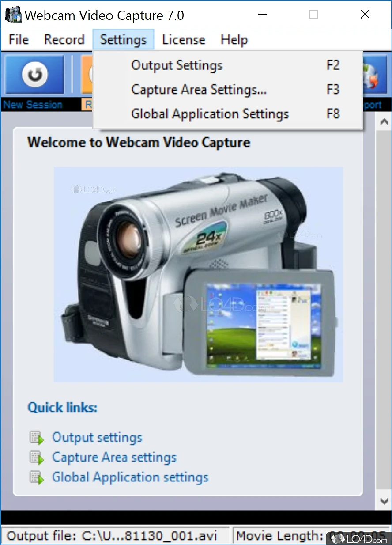The height and width of the screenshot is (545, 392).
Task: Select Output Settings from the Settings menu
Action: point(177,65)
